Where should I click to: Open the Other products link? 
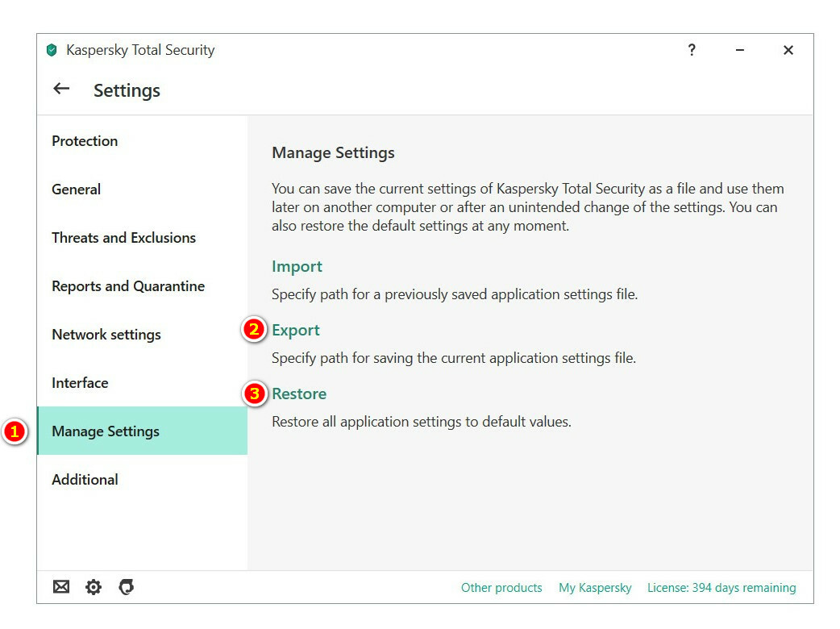pos(501,588)
